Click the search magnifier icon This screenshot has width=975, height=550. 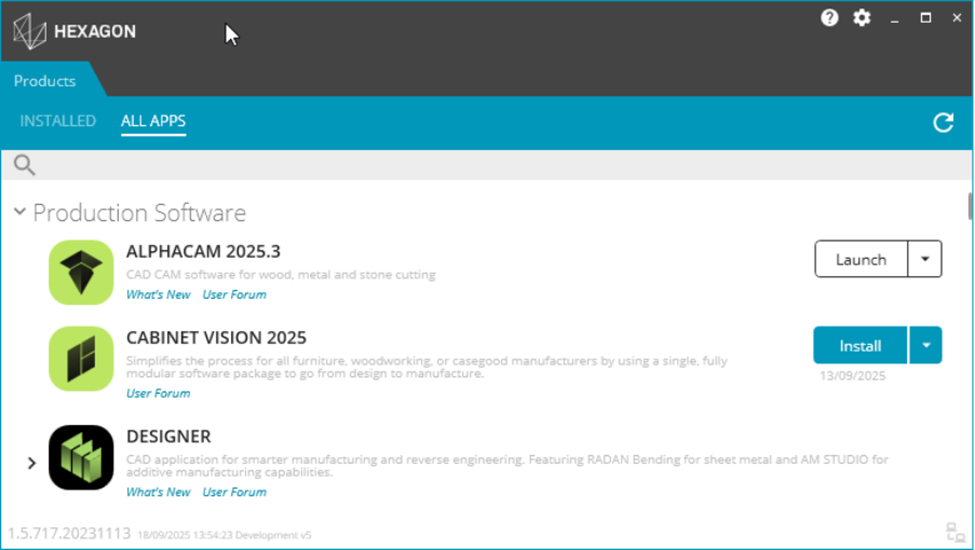click(24, 165)
